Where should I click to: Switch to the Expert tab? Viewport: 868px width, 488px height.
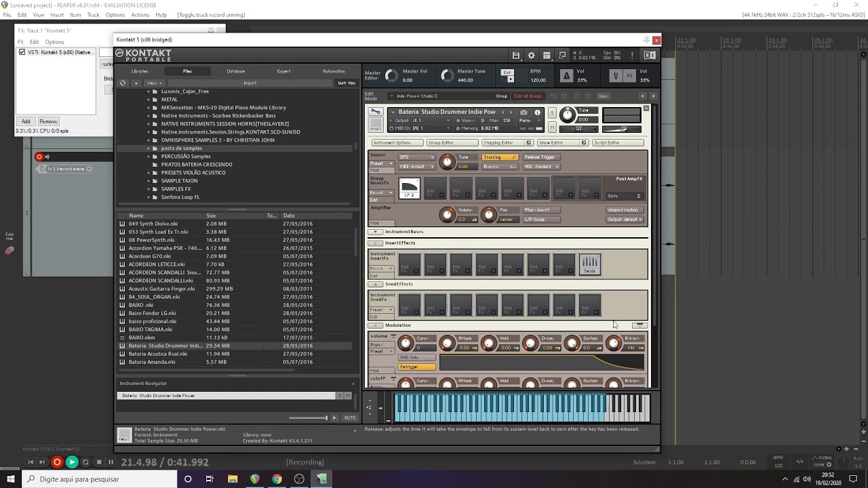click(283, 71)
